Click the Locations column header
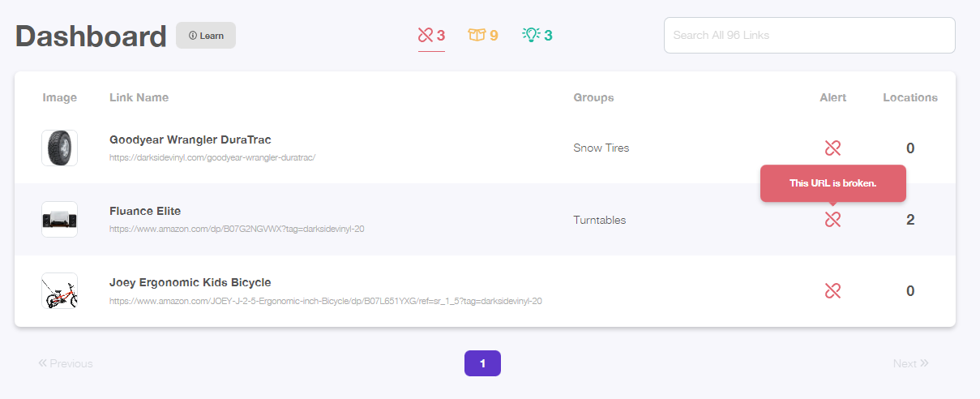The image size is (980, 399). click(910, 97)
